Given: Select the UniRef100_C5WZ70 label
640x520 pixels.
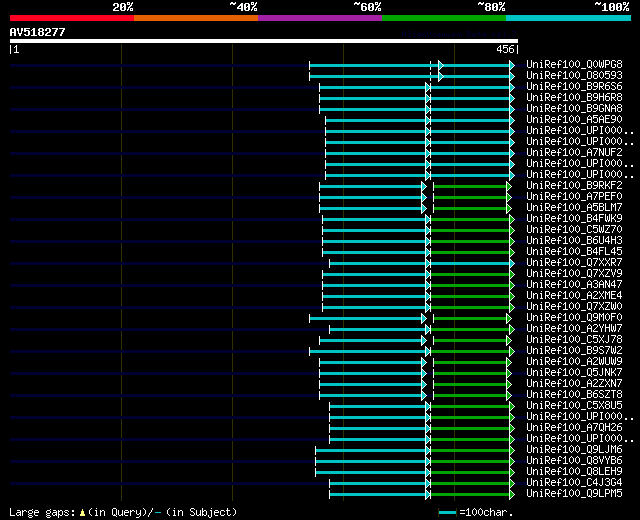Looking at the screenshot, I should [574, 229].
